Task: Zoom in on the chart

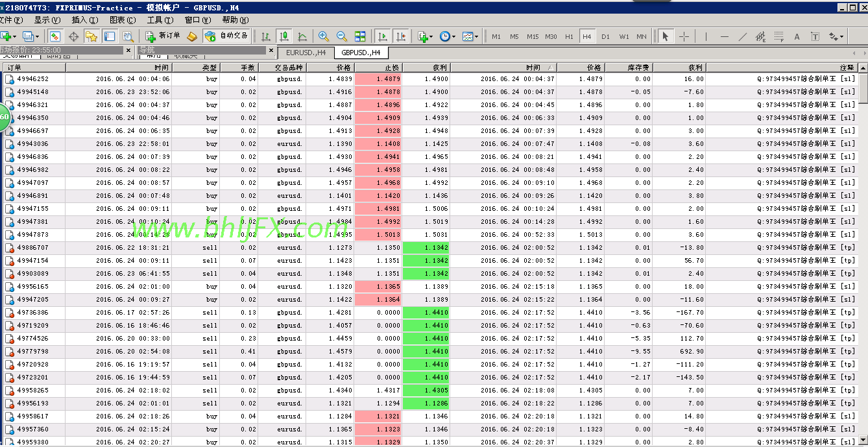Action: pyautogui.click(x=324, y=36)
